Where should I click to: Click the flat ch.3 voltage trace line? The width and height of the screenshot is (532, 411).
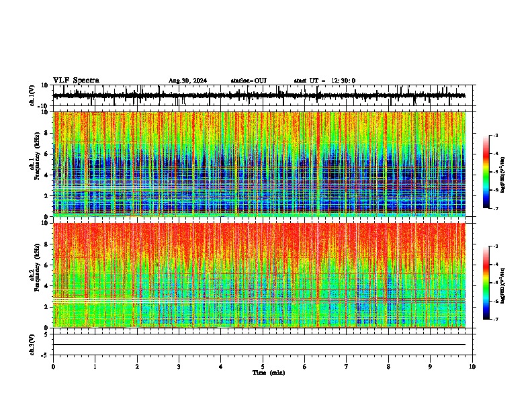pyautogui.click(x=259, y=345)
